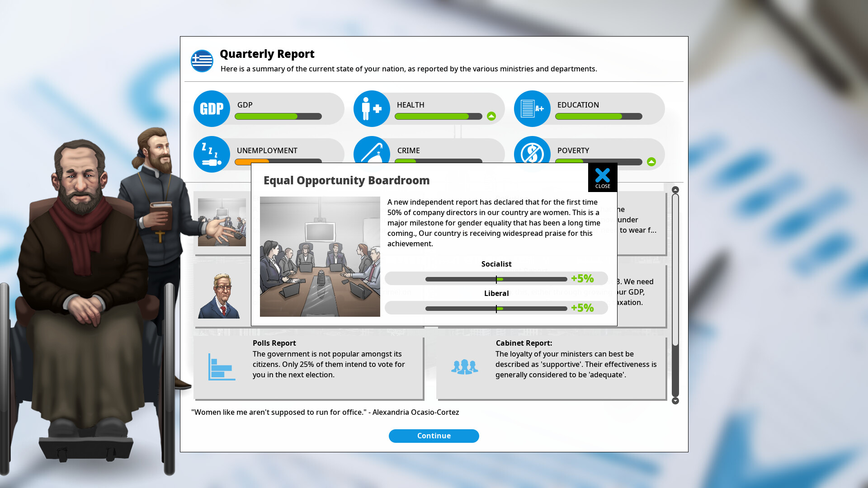Click Continue to proceed past quarterly report

pyautogui.click(x=434, y=436)
